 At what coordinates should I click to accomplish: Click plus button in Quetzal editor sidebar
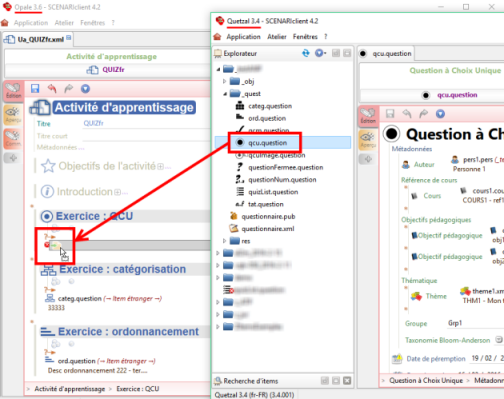[x=368, y=159]
